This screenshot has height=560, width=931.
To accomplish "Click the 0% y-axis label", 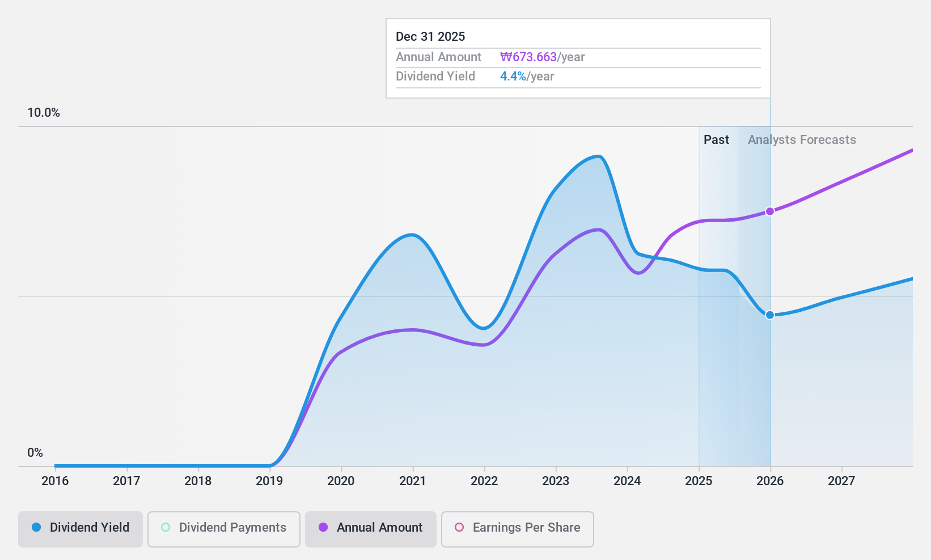I will coord(35,453).
